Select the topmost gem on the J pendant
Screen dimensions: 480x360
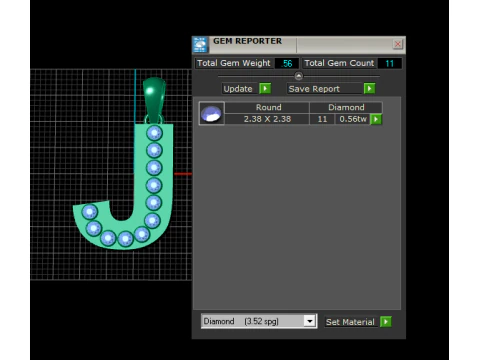click(x=154, y=133)
